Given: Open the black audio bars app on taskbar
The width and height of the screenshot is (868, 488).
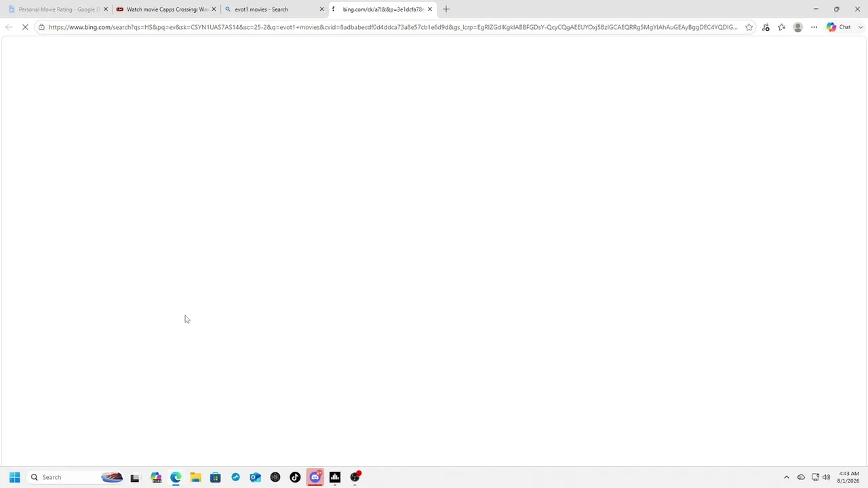Looking at the screenshot, I should click(334, 477).
